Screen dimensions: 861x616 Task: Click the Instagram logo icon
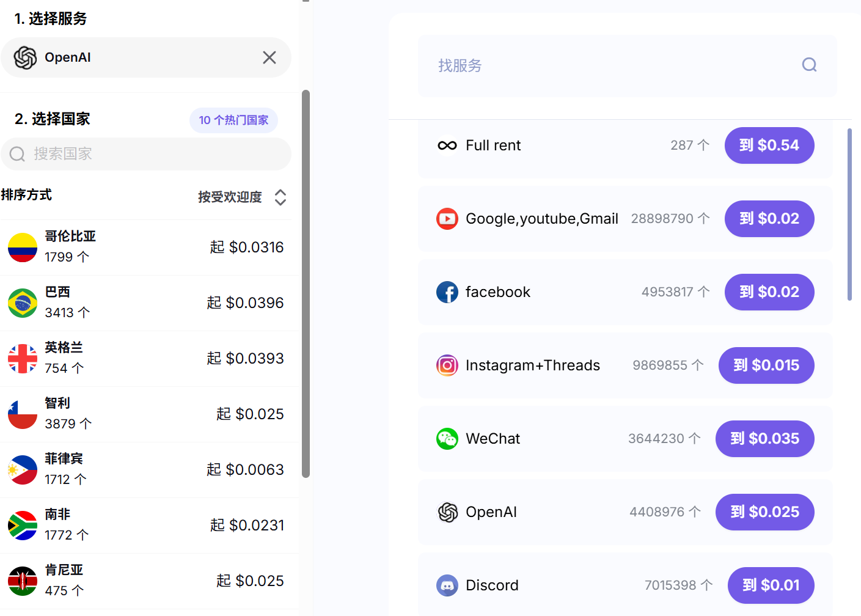pos(447,365)
